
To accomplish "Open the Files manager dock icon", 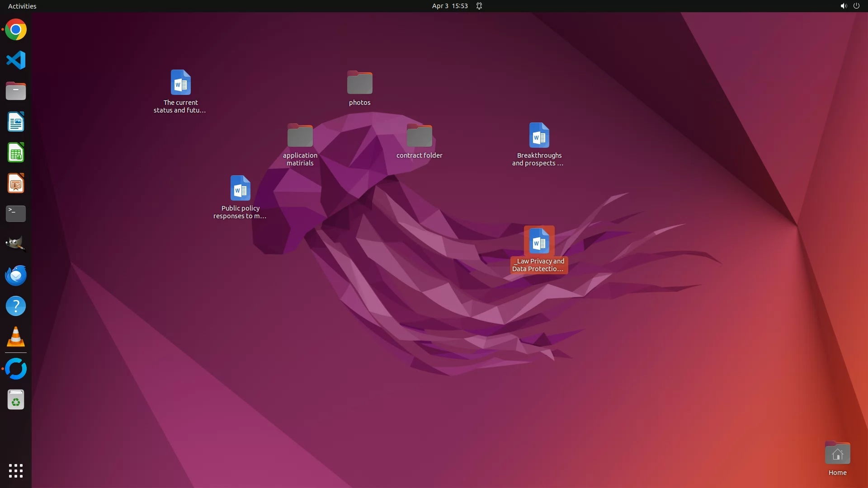I will (x=16, y=91).
